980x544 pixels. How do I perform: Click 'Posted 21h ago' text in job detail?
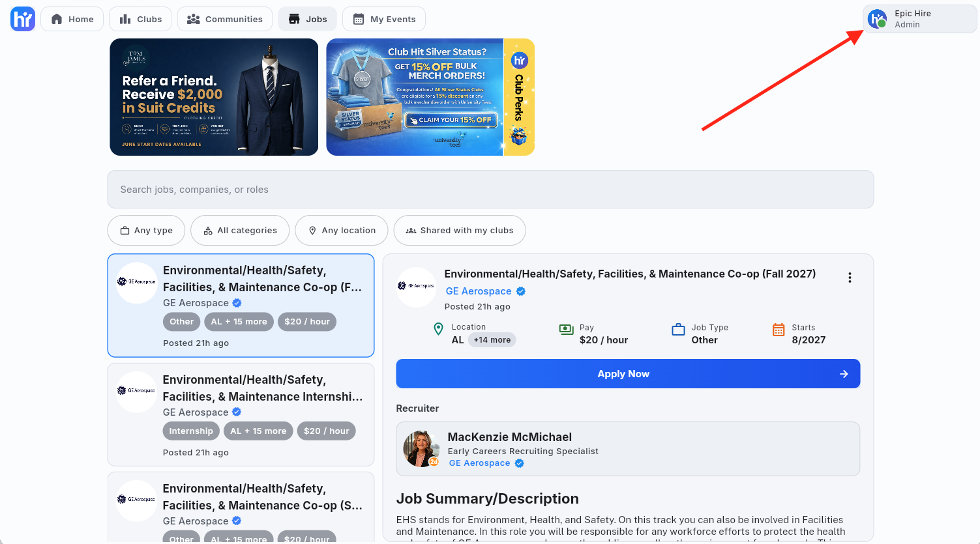(477, 307)
